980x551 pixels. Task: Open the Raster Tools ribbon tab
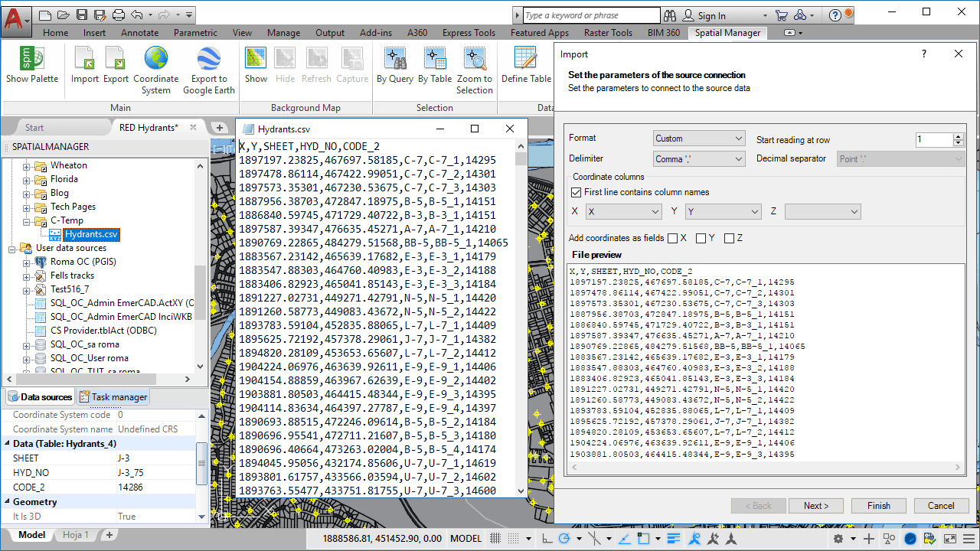click(608, 33)
